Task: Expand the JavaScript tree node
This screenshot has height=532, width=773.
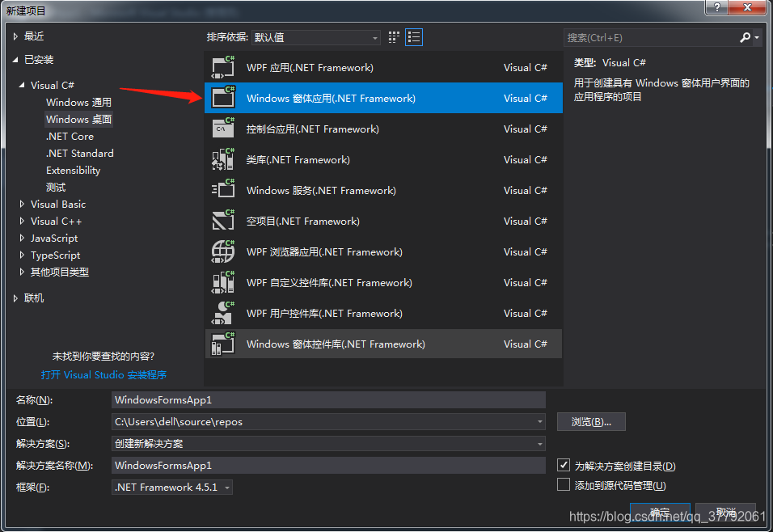Action: [x=22, y=238]
